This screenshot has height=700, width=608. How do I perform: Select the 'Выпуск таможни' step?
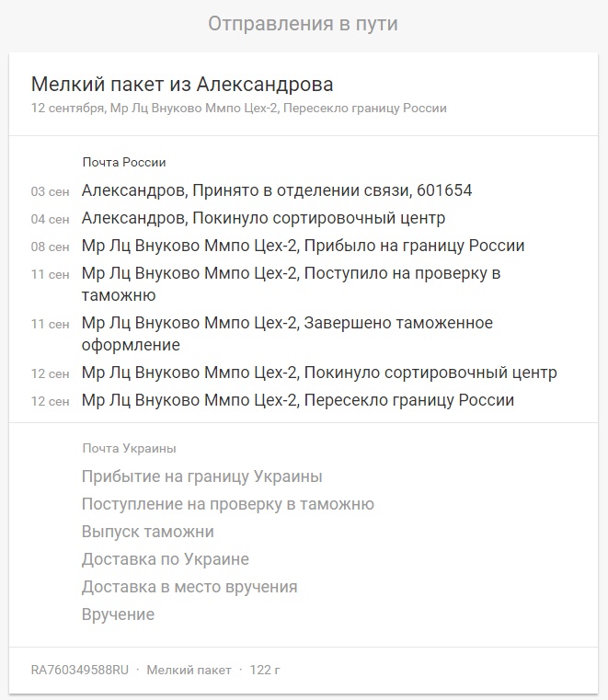coord(148,532)
